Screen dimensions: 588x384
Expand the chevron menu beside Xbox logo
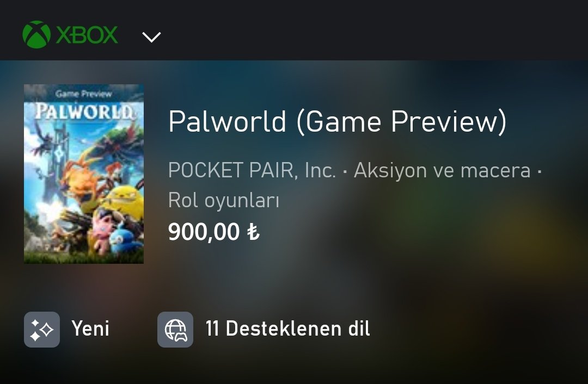[151, 37]
